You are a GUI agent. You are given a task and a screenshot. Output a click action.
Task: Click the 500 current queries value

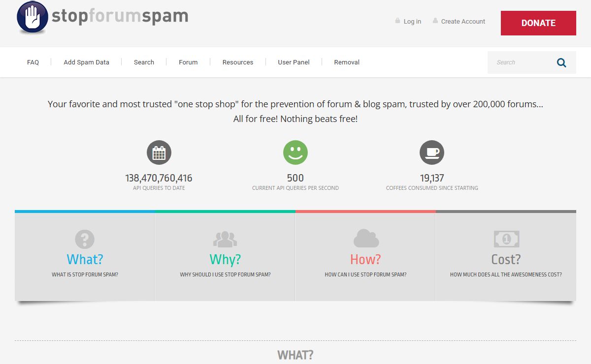coord(295,178)
